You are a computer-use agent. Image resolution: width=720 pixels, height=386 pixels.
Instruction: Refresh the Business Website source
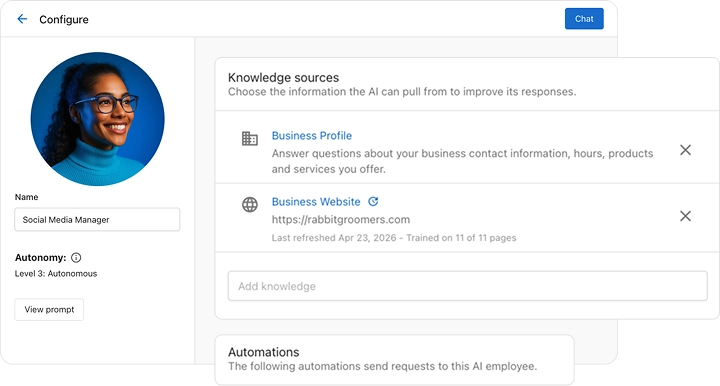(373, 201)
